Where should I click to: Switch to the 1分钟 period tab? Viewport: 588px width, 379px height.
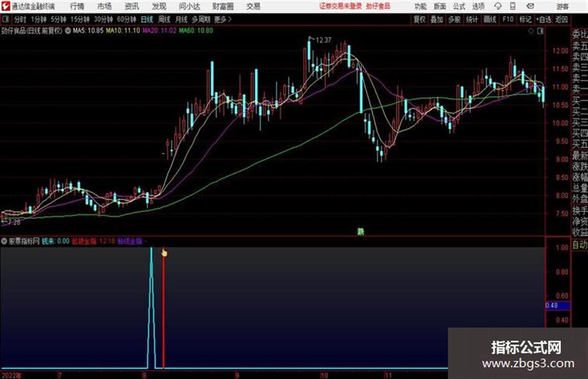pyautogui.click(x=38, y=19)
